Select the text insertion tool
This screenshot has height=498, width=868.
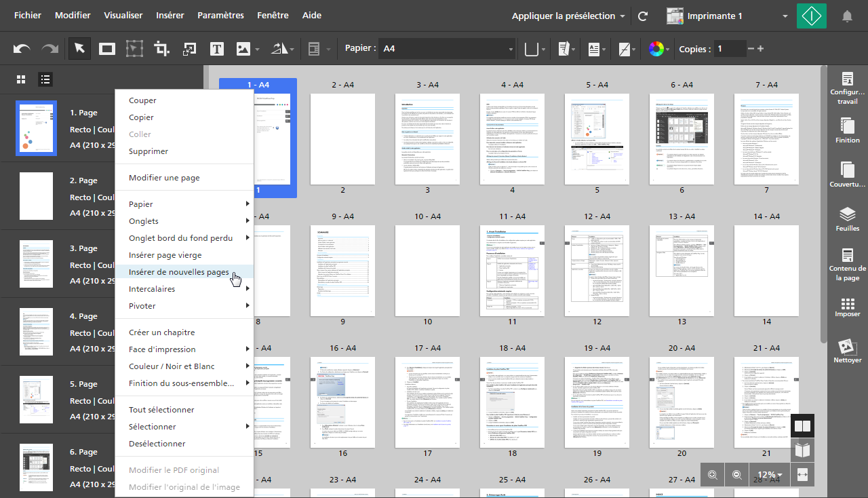pyautogui.click(x=217, y=49)
